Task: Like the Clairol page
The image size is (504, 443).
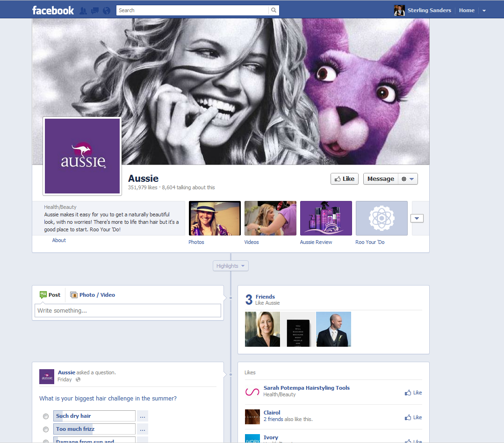Action: (x=413, y=417)
